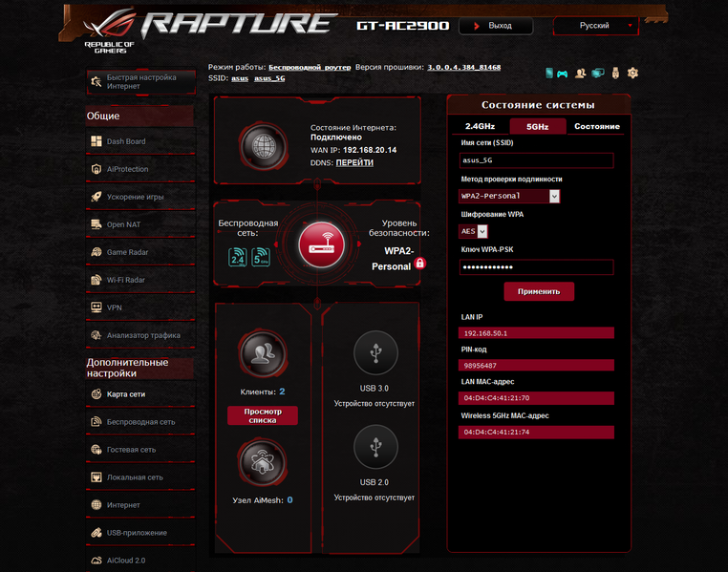The height and width of the screenshot is (572, 728).
Task: Click the game controller status icon
Action: click(563, 74)
